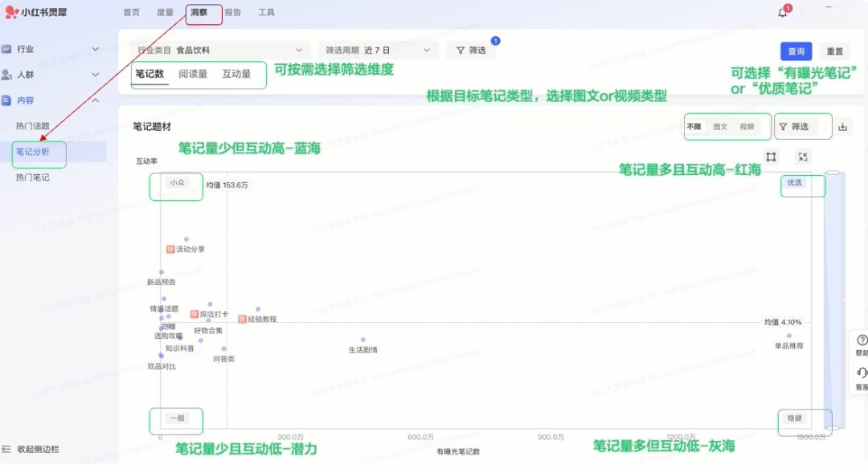Click the box-select frame icon above chart
868x469 pixels.
pos(771,157)
